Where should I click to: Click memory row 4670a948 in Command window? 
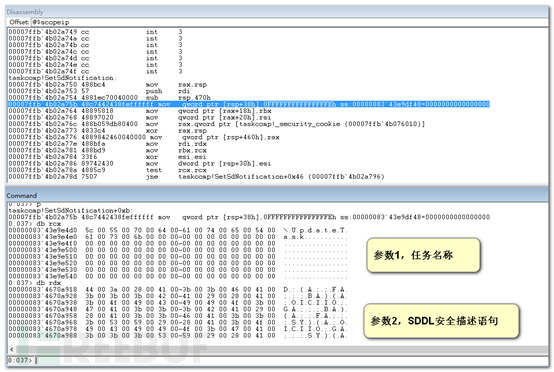tap(178, 309)
